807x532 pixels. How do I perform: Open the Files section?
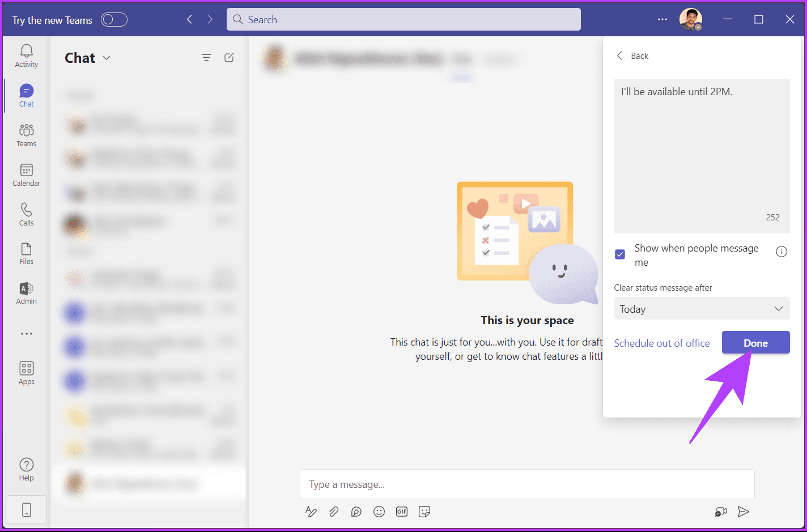(26, 253)
